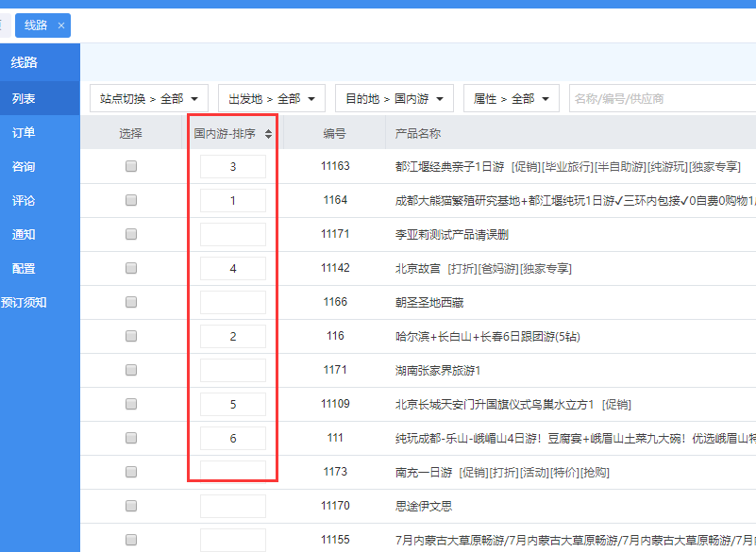This screenshot has width=756, height=552.
Task: Select checkbox for 北京故宫 row
Action: (131, 268)
